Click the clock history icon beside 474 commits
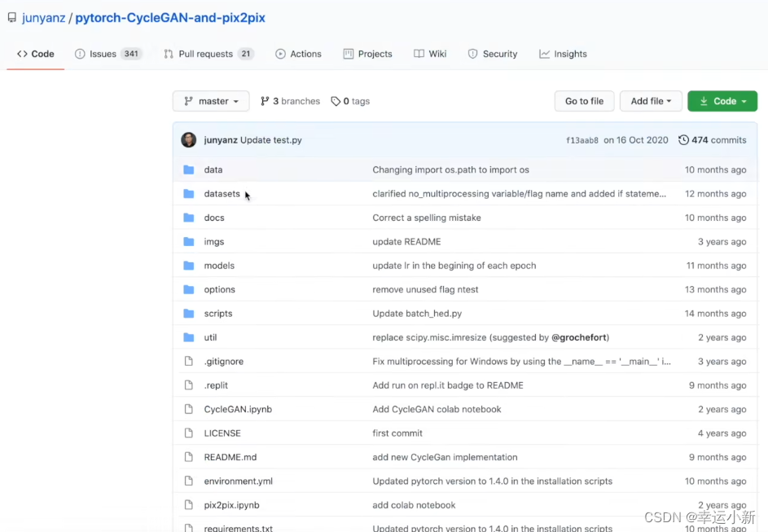This screenshot has height=532, width=768. (x=683, y=140)
